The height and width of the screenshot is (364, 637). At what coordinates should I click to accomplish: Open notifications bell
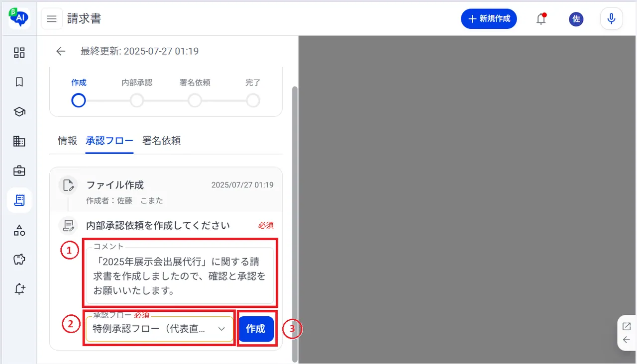click(541, 19)
